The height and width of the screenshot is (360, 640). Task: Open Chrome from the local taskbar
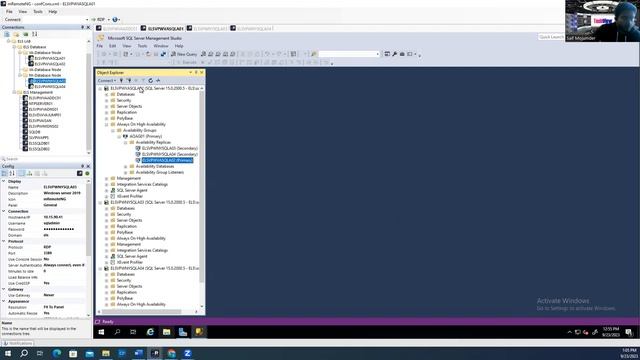point(171,353)
